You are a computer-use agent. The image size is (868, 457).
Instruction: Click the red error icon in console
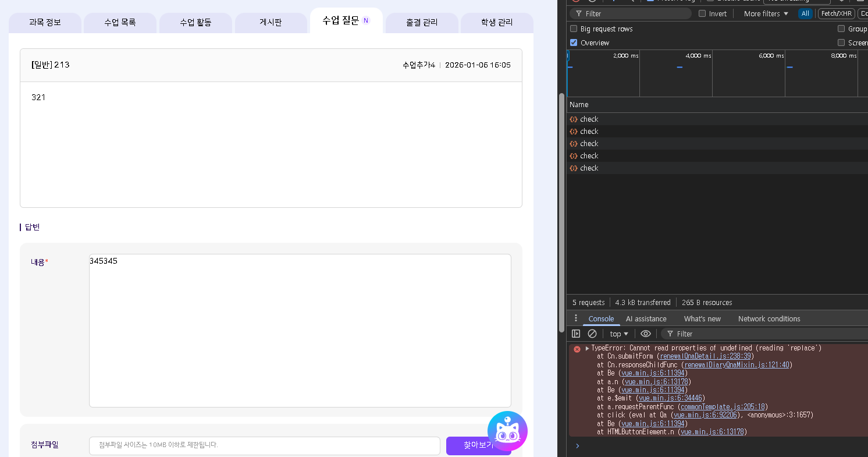pyautogui.click(x=577, y=349)
